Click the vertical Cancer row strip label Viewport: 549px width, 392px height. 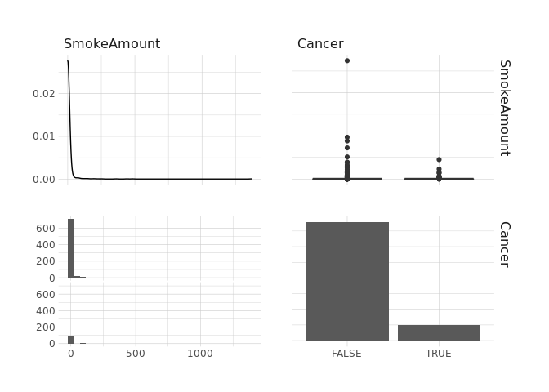[x=504, y=244]
